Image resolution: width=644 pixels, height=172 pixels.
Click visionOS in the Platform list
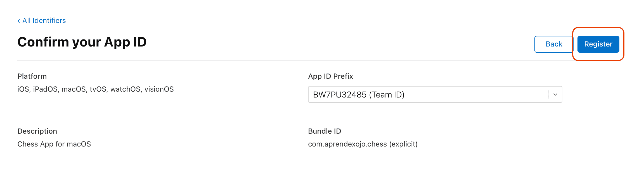(x=159, y=89)
